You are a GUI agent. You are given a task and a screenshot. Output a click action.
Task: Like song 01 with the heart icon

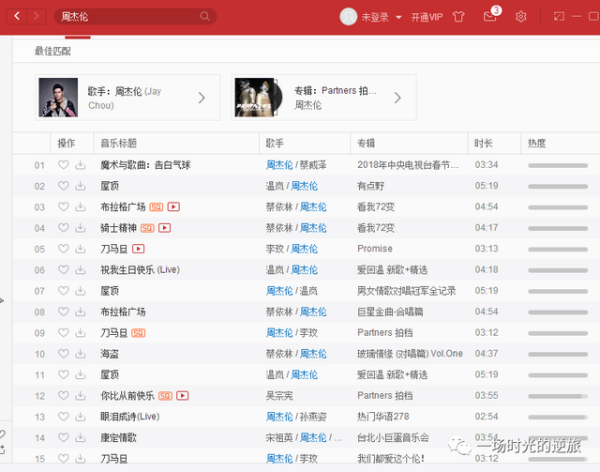click(x=64, y=165)
